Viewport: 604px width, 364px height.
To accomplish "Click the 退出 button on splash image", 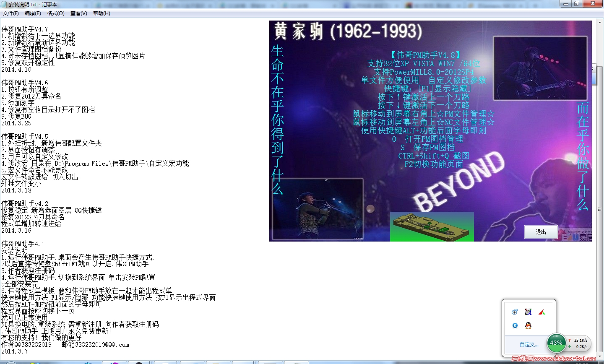I will (541, 232).
